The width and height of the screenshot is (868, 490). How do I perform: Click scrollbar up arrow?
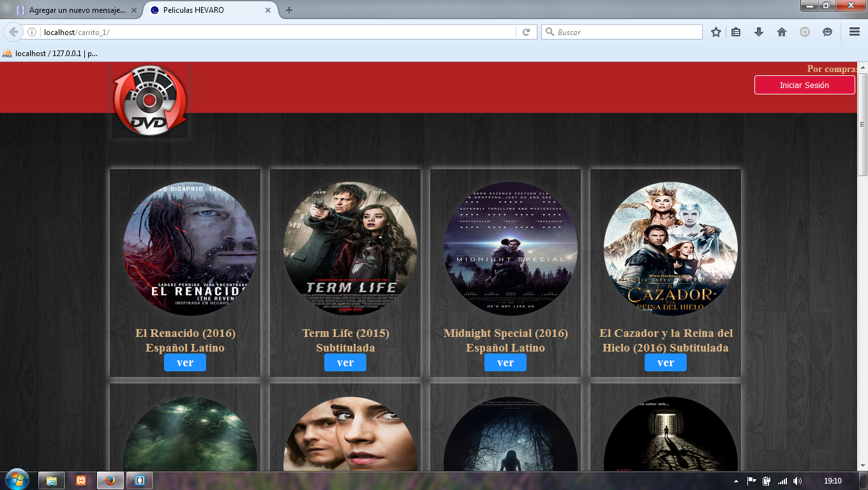click(x=862, y=68)
